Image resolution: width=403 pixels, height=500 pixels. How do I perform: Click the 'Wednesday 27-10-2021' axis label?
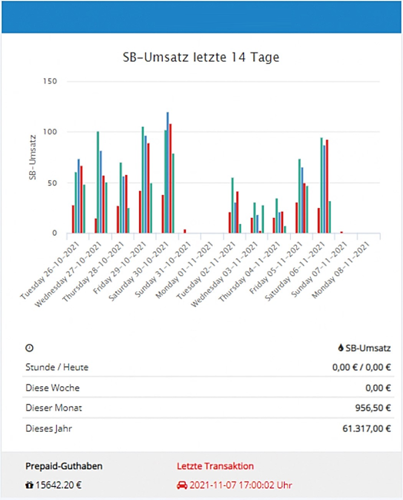68,274
